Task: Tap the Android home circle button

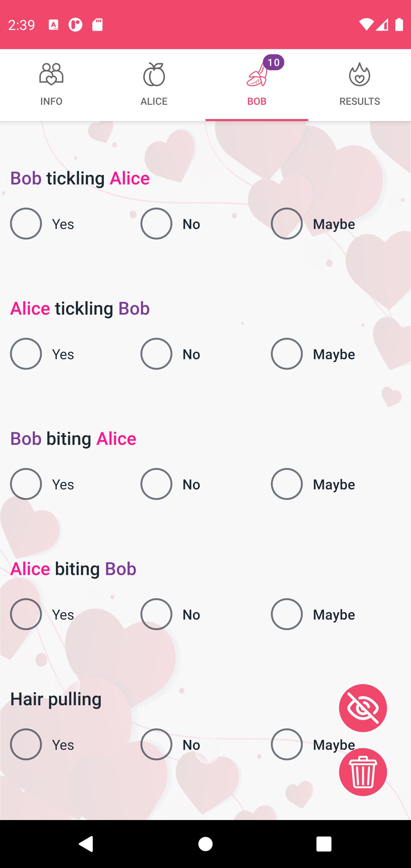Action: point(205,844)
